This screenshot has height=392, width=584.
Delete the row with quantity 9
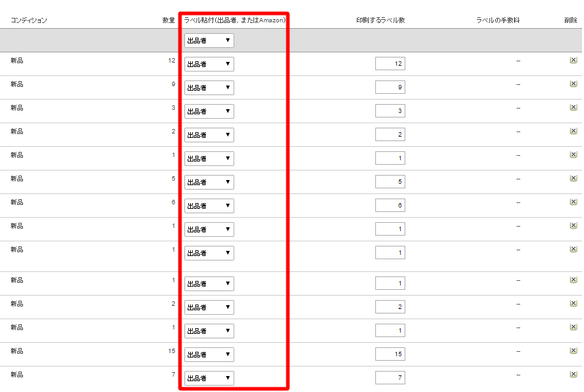pos(573,84)
